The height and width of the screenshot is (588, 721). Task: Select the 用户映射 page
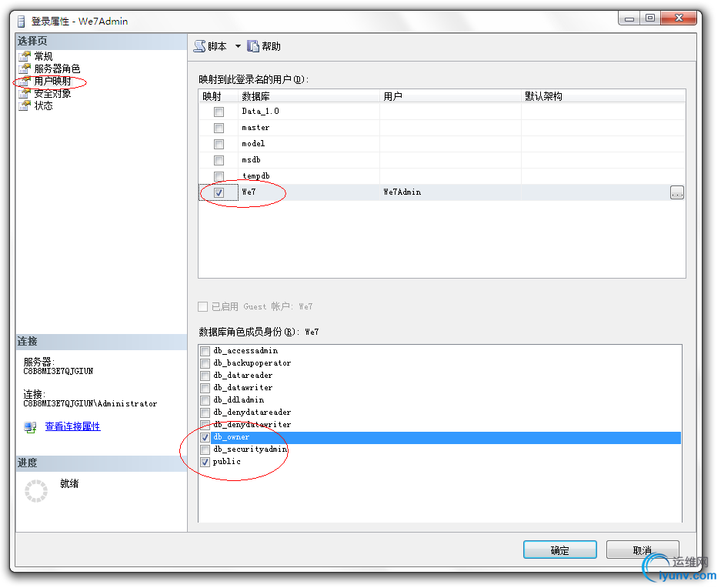(52, 81)
